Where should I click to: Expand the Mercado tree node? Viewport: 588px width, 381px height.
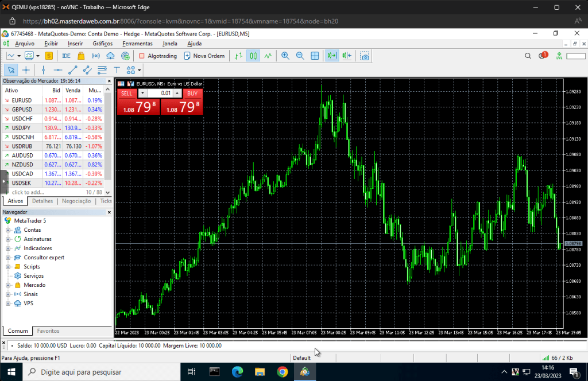tap(8, 285)
